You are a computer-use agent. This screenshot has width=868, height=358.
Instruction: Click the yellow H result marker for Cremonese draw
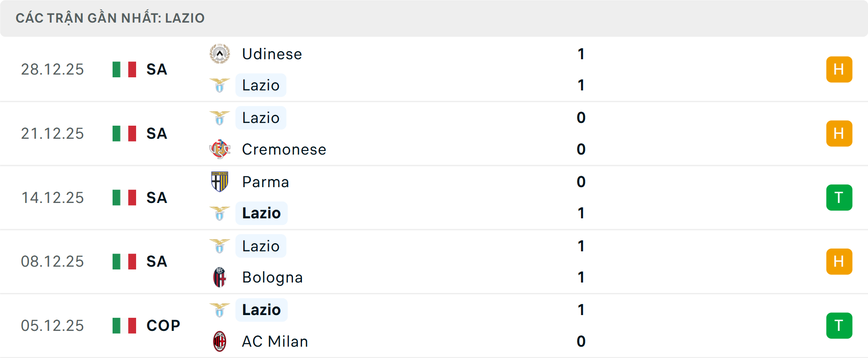(x=839, y=133)
